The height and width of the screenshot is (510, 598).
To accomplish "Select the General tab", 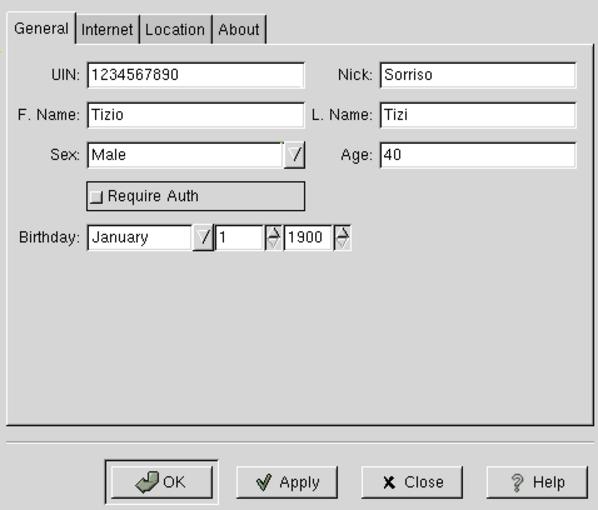I will [41, 29].
